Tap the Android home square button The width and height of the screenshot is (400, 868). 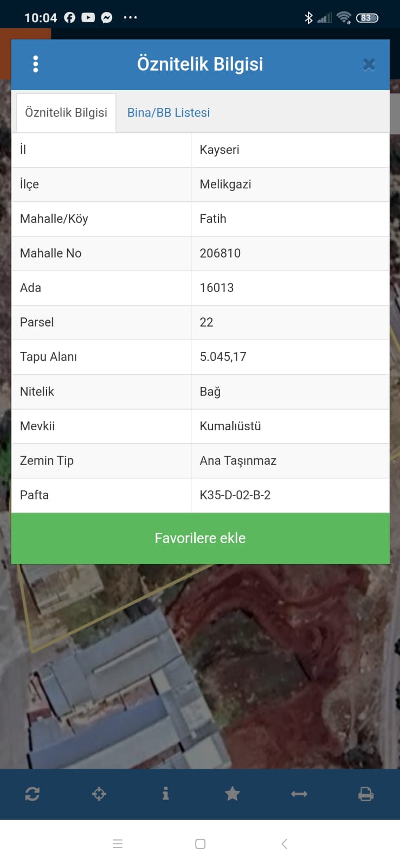click(200, 844)
